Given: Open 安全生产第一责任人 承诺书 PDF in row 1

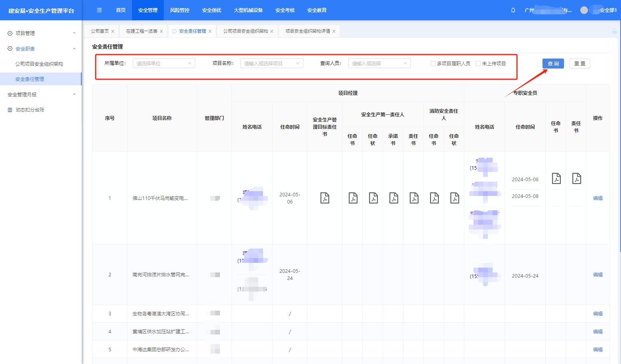Looking at the screenshot, I should [x=393, y=198].
